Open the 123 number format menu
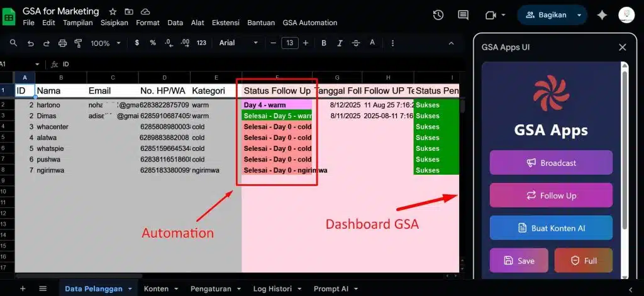 [201, 43]
